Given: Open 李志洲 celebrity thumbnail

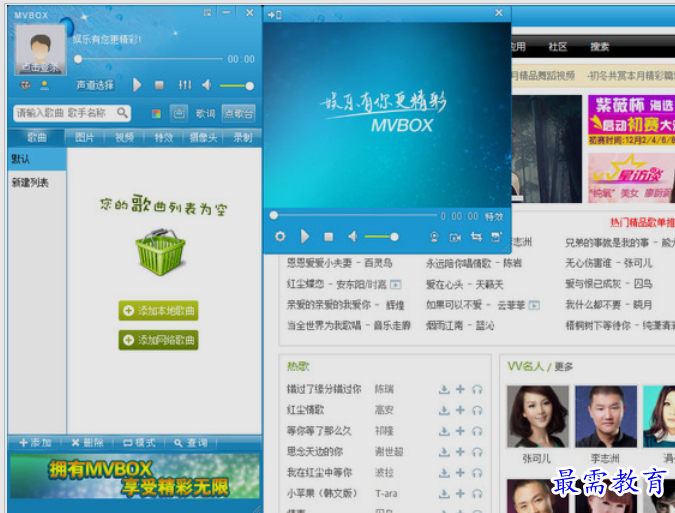Looking at the screenshot, I should click(x=606, y=417).
